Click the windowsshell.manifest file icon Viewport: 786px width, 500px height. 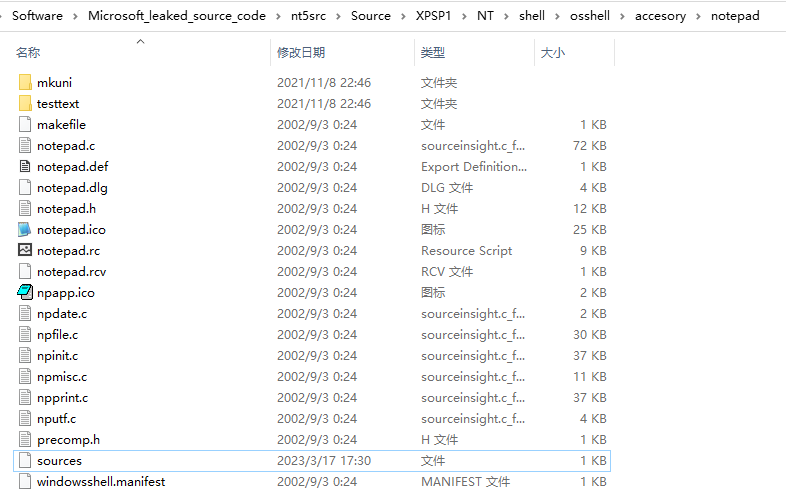pos(25,481)
